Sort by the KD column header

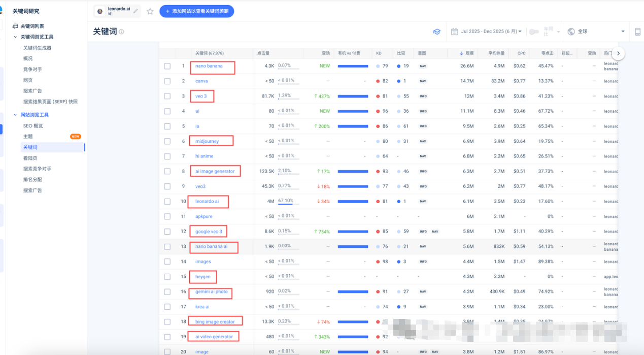tap(379, 53)
